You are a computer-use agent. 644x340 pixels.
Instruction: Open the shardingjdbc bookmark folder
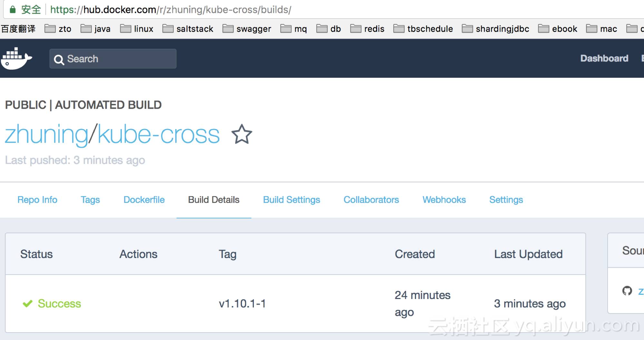[x=495, y=29]
